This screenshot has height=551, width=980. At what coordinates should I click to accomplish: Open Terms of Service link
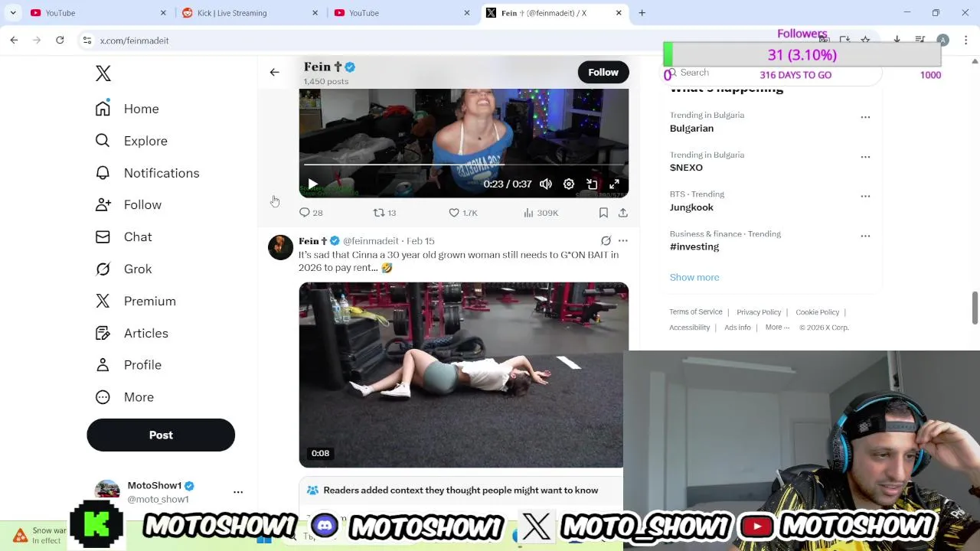click(x=696, y=311)
